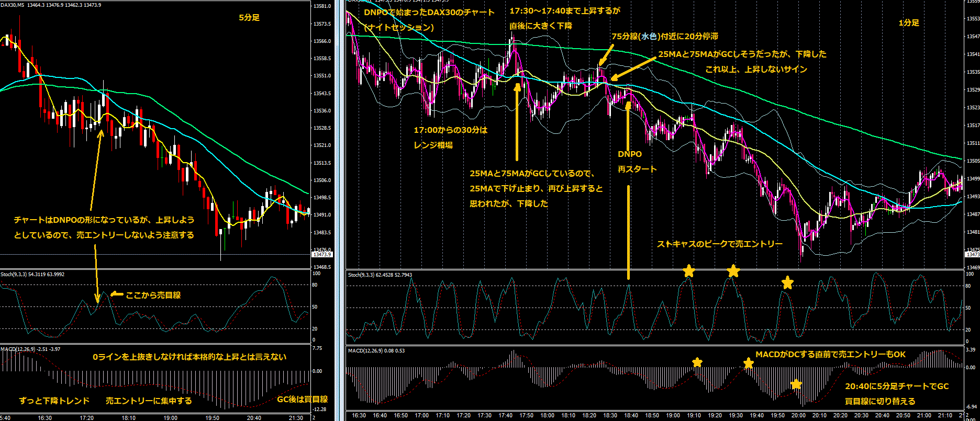Click the 80 level label on the left stochastic scale
980x421 pixels.
tap(315, 285)
